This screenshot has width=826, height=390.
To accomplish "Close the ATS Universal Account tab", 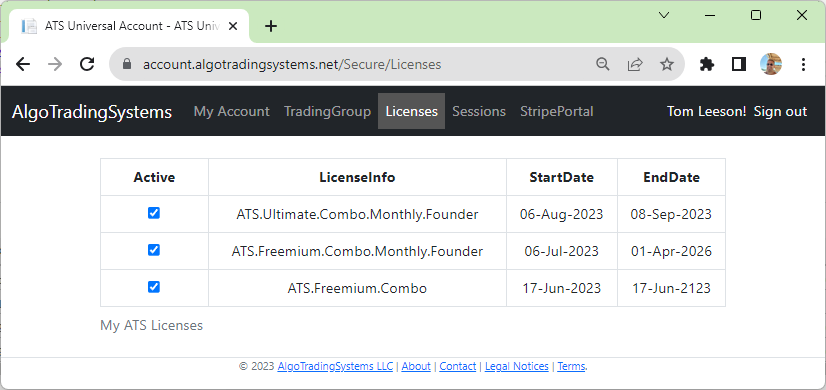I will click(234, 26).
